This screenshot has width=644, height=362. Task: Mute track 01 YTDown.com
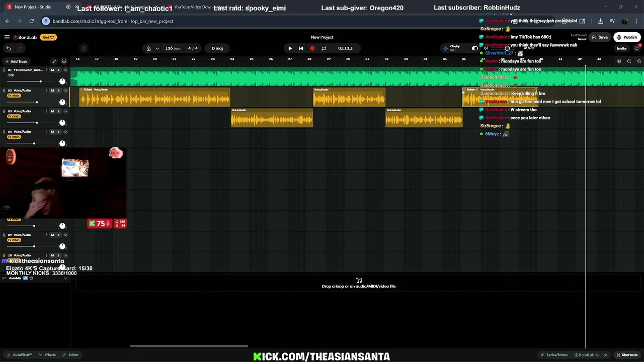click(x=52, y=70)
